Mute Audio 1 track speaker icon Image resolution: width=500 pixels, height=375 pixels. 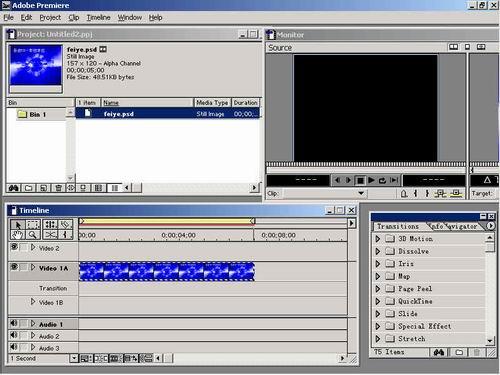[14, 323]
